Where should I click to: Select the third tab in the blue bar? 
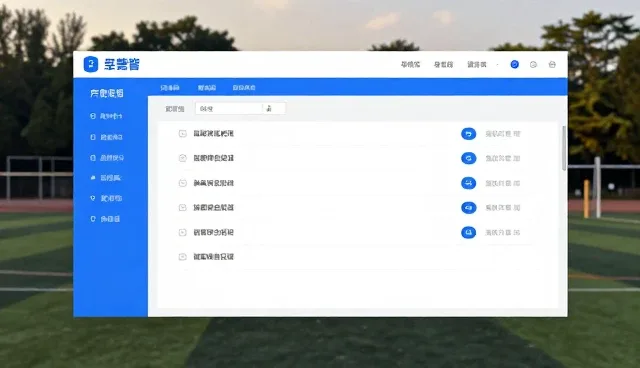(x=244, y=88)
